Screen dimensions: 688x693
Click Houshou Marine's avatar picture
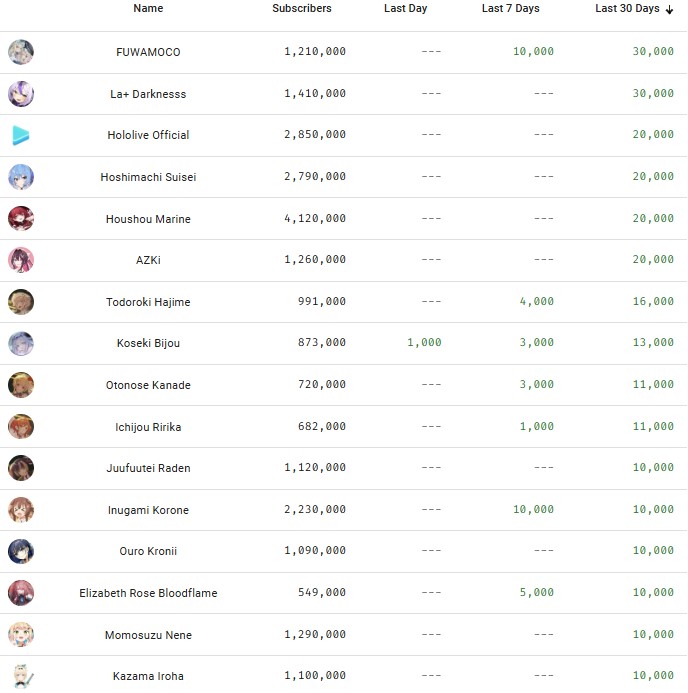tap(21, 219)
